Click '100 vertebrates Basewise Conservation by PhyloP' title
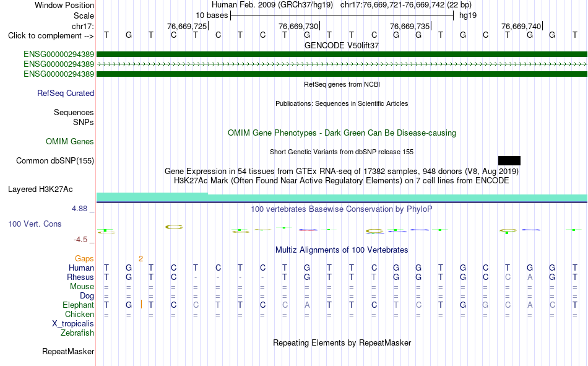588x366 pixels. (x=342, y=209)
